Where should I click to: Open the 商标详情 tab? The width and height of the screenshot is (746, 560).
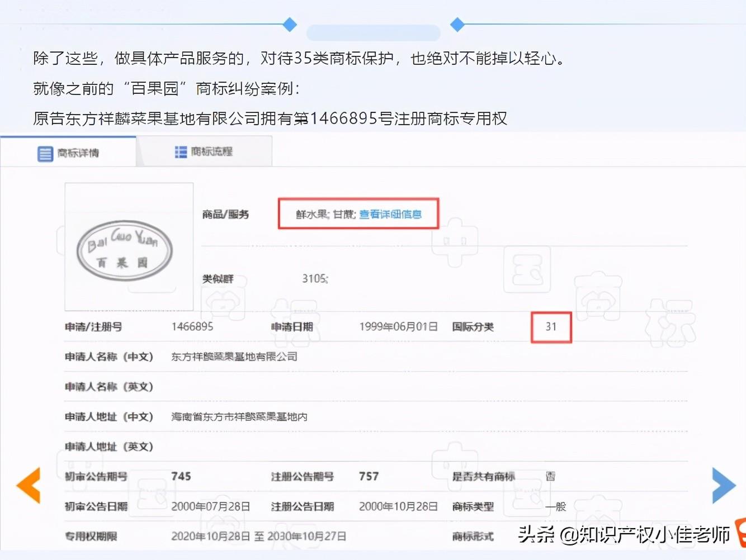[68, 152]
